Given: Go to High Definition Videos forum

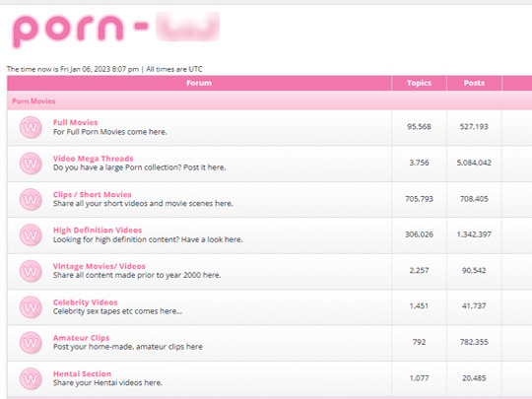Looking at the screenshot, I should point(98,230).
